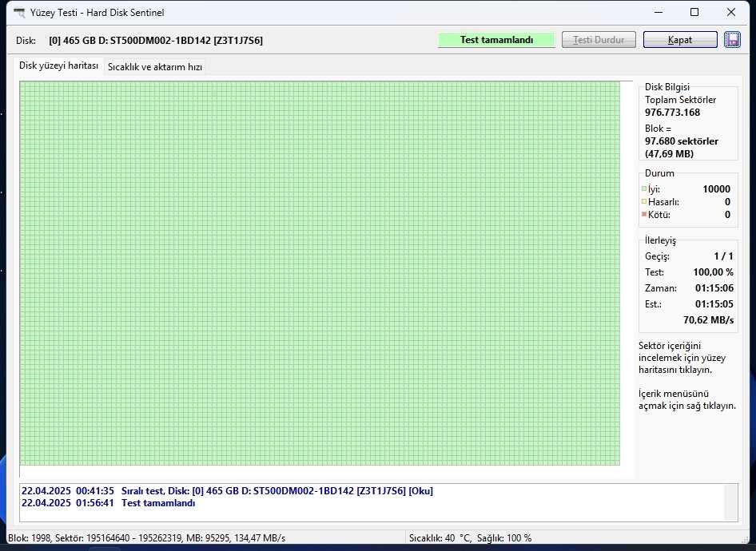Click the Hard Disk Sentinel title bar icon
The image size is (756, 551).
pos(19,13)
